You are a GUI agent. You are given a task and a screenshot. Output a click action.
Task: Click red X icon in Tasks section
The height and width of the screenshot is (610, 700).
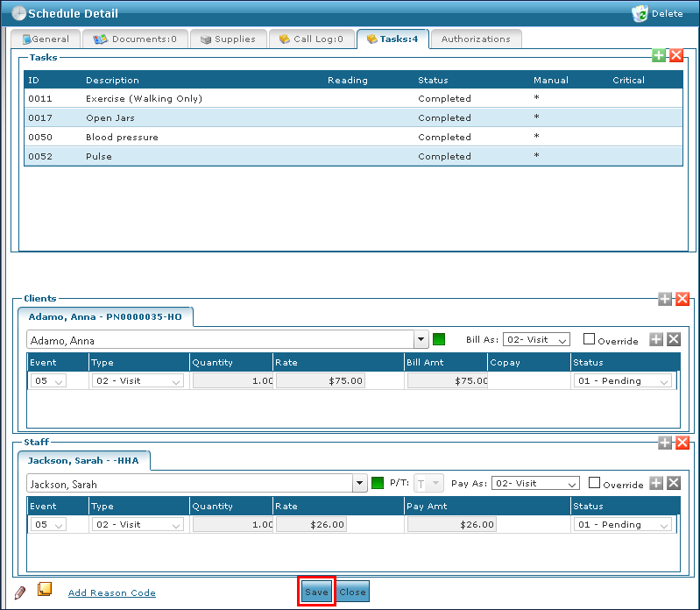coord(675,55)
